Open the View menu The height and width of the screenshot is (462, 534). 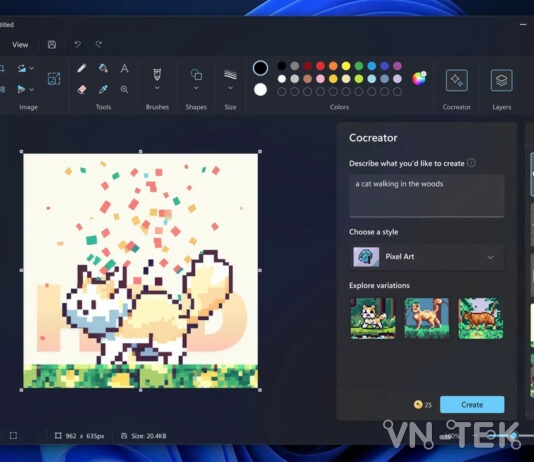20,45
